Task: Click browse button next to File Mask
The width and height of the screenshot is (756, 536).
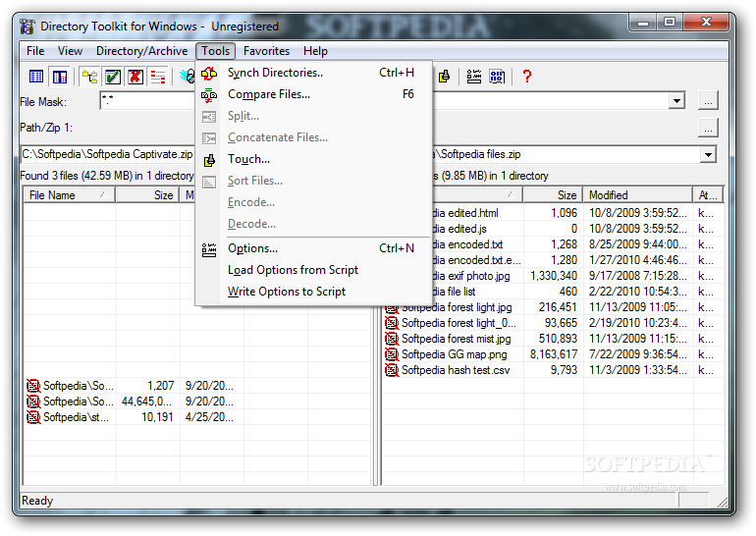Action: click(x=708, y=101)
